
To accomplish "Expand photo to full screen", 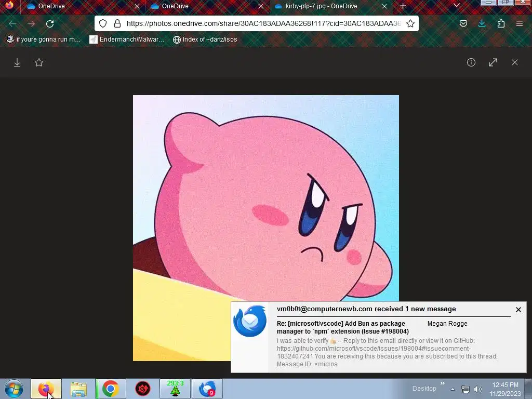I will tap(493, 62).
